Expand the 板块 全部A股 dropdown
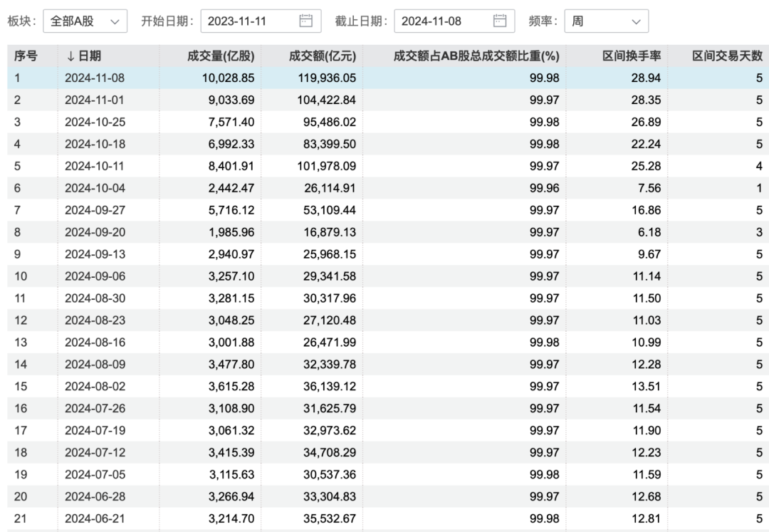This screenshot has width=769, height=532. (x=85, y=21)
